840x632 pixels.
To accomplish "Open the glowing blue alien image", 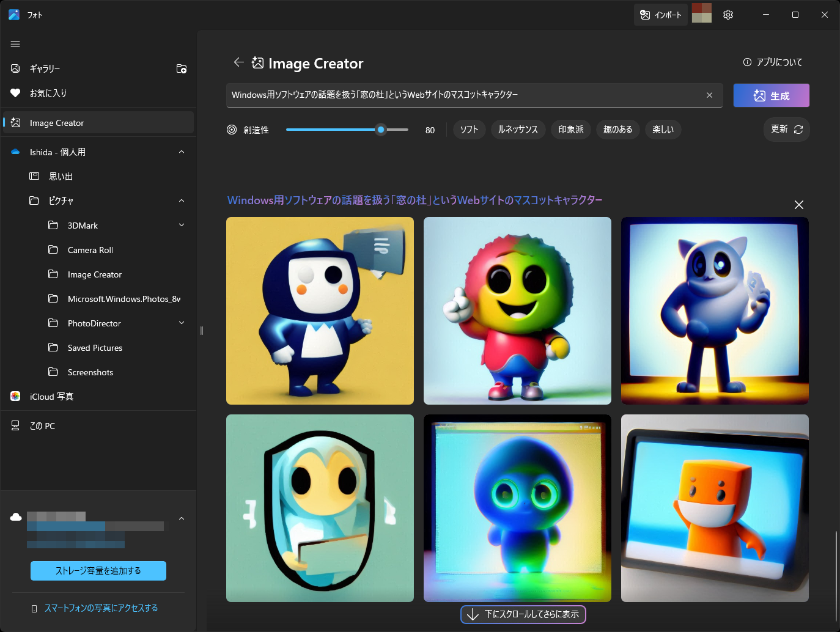I will pos(517,508).
